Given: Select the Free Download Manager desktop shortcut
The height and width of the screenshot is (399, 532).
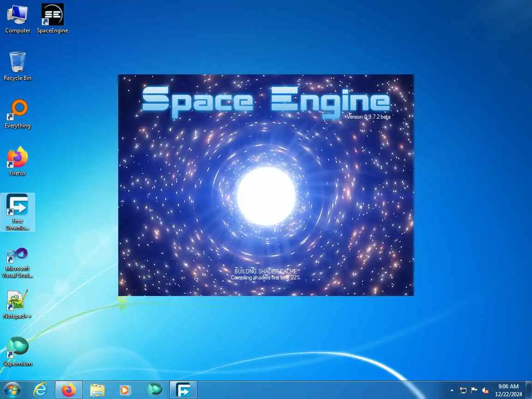Looking at the screenshot, I should (17, 212).
